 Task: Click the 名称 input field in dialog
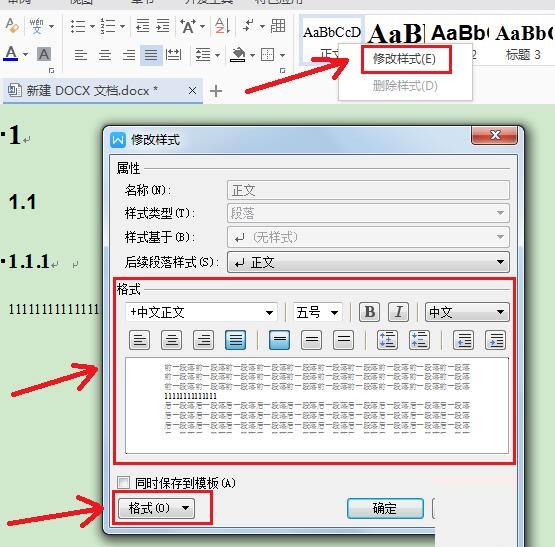coord(368,190)
